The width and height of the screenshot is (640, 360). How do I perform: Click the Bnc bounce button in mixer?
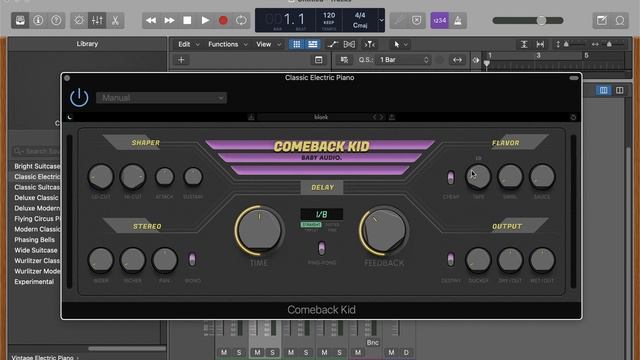[373, 343]
